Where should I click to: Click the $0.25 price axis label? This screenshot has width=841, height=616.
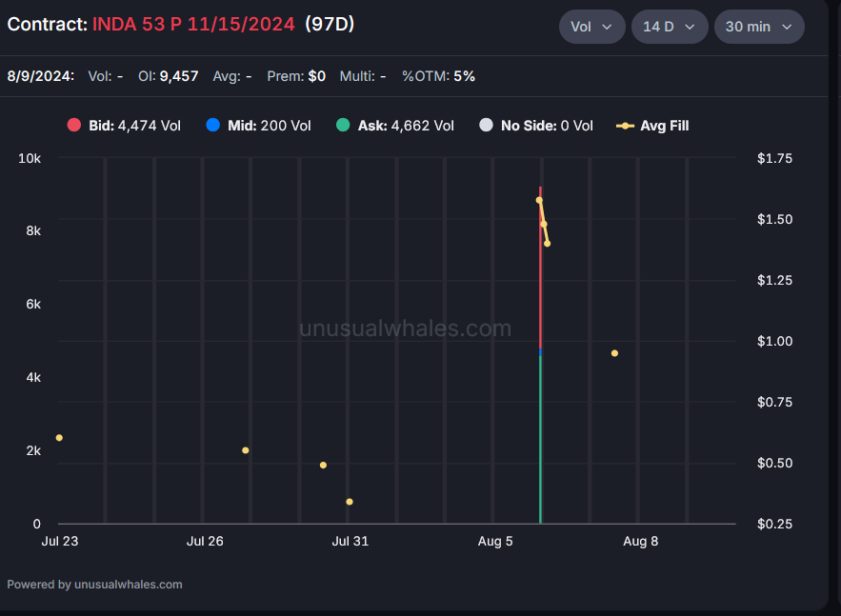[774, 524]
